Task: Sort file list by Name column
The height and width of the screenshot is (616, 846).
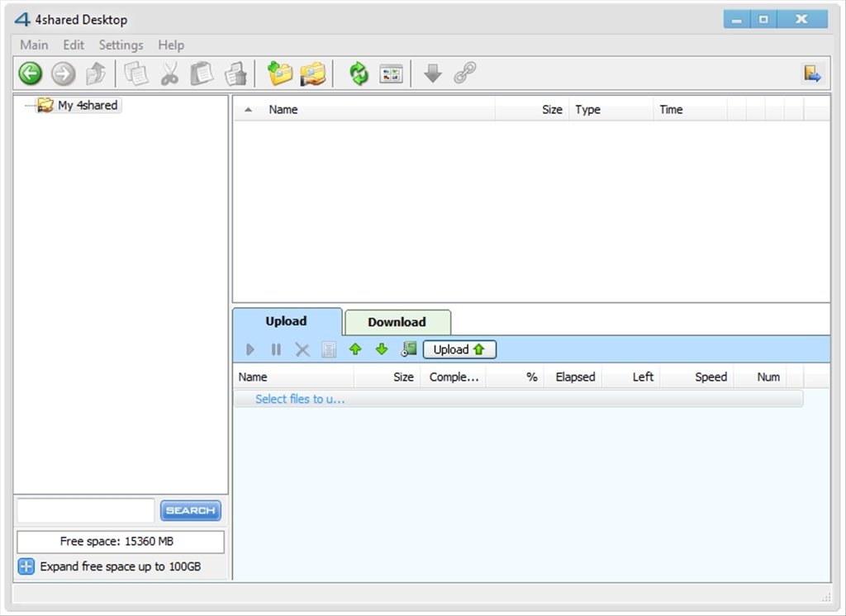Action: click(x=283, y=110)
